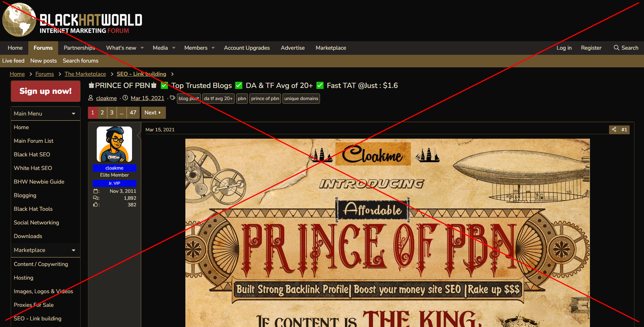Expand the What's new dropdown arrow

pos(142,48)
